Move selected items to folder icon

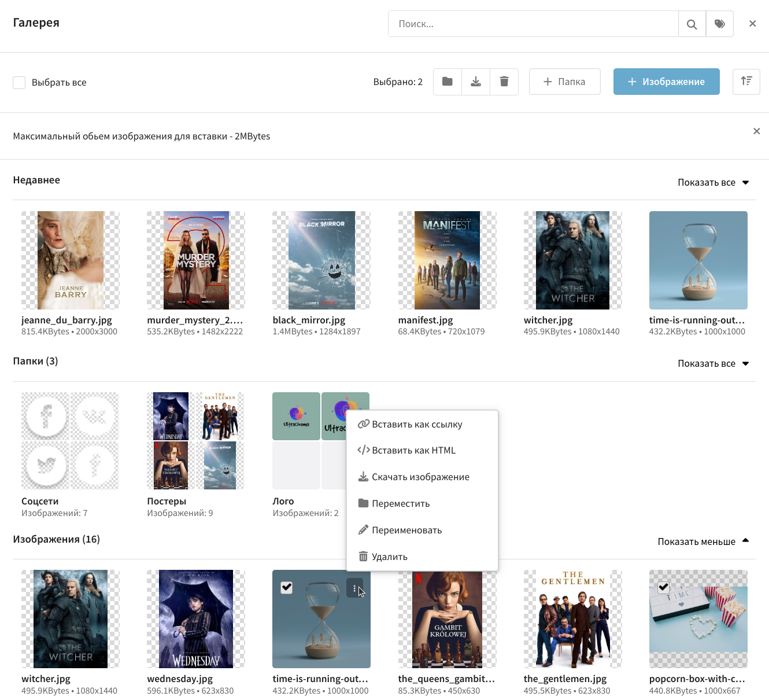tap(448, 82)
